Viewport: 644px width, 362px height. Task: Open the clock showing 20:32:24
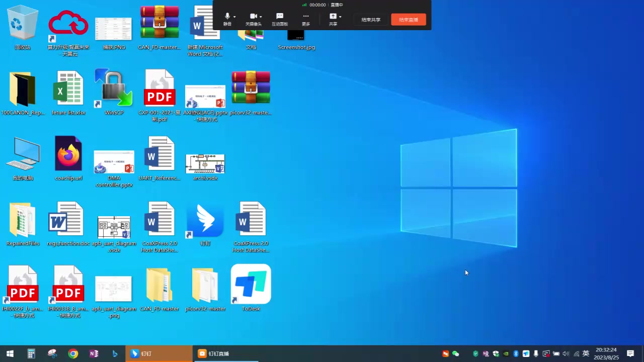(x=606, y=353)
